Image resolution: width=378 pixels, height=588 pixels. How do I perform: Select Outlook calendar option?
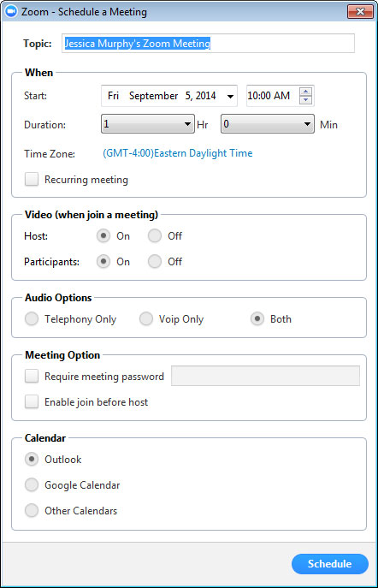[32, 459]
